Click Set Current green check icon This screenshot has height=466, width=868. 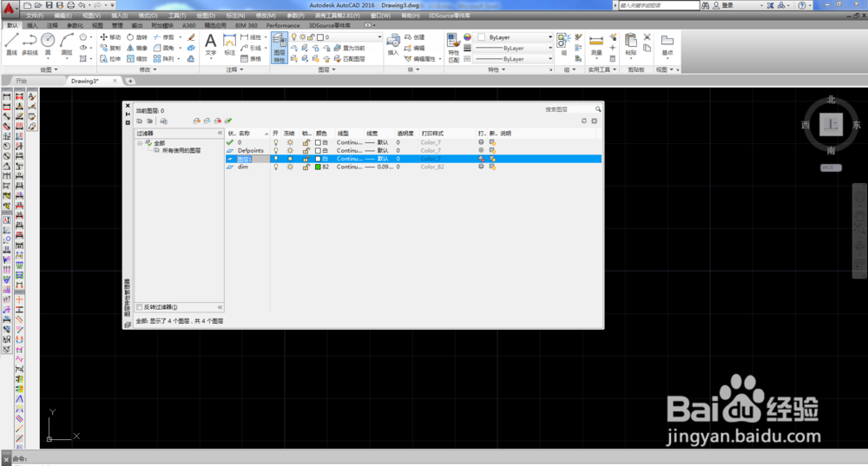(228, 121)
